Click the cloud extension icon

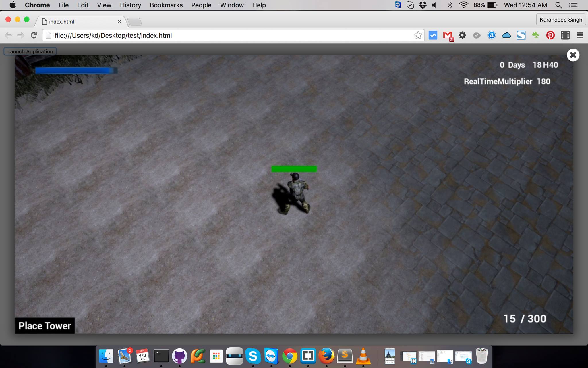click(506, 35)
